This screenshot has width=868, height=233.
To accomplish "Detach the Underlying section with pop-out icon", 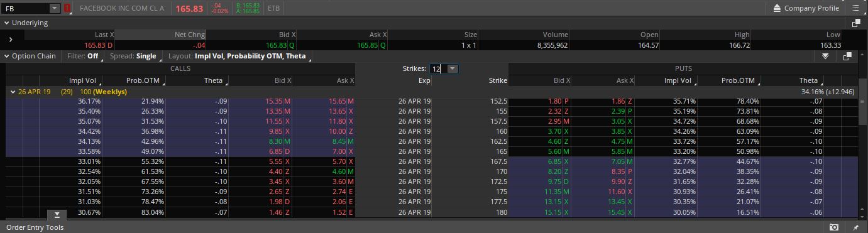I will coord(856,23).
